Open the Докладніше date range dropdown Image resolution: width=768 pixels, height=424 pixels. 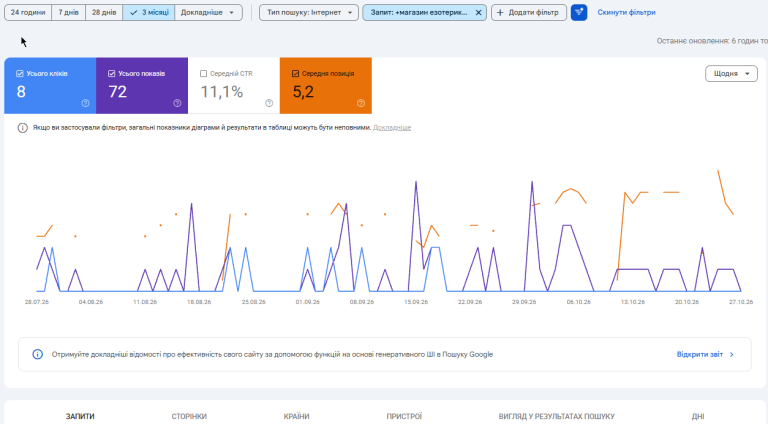[x=208, y=12]
